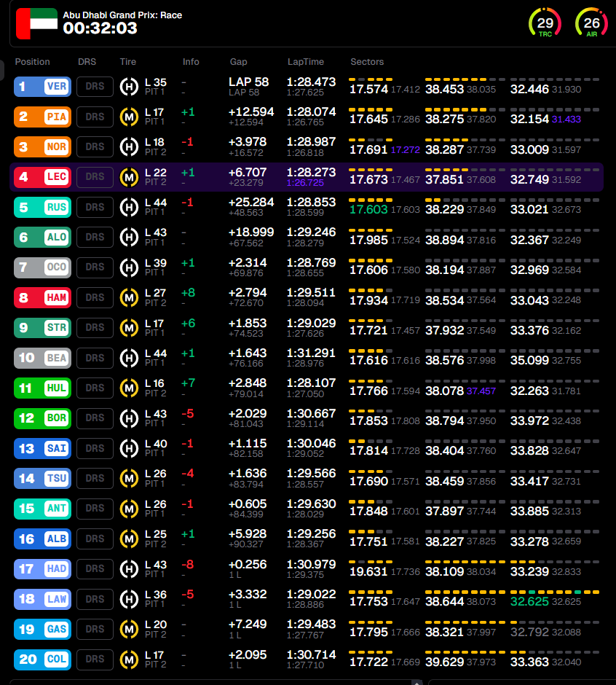Click the medium tire icon in GAS row

pyautogui.click(x=129, y=629)
